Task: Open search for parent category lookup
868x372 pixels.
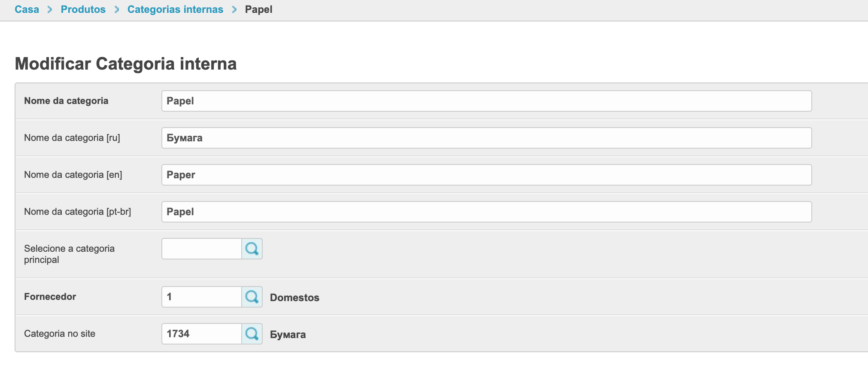Action: 252,249
